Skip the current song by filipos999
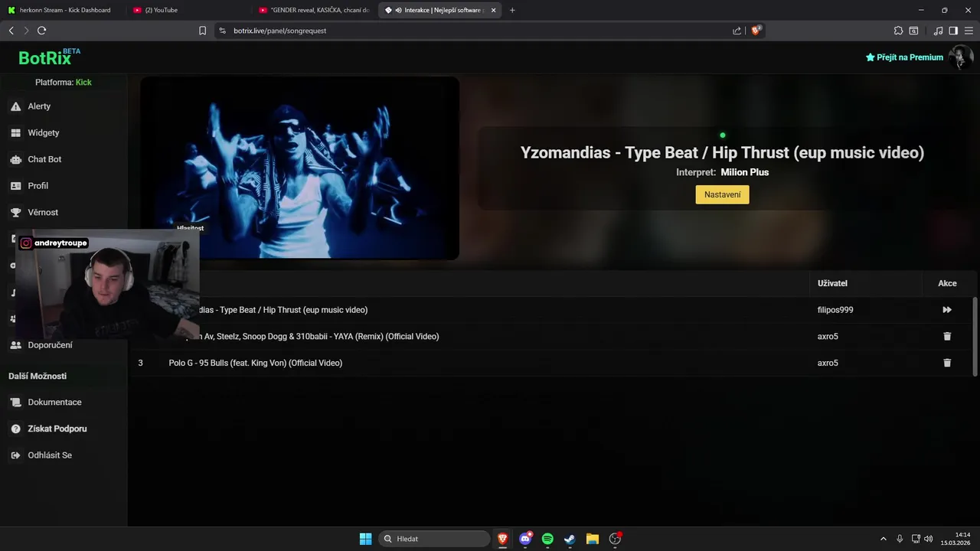980x551 pixels. (x=947, y=310)
